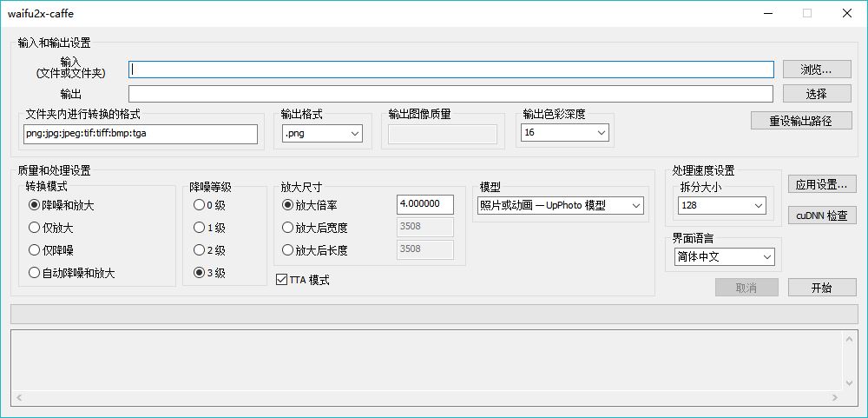Click 选择 output button
The width and height of the screenshot is (868, 418).
[x=817, y=94]
